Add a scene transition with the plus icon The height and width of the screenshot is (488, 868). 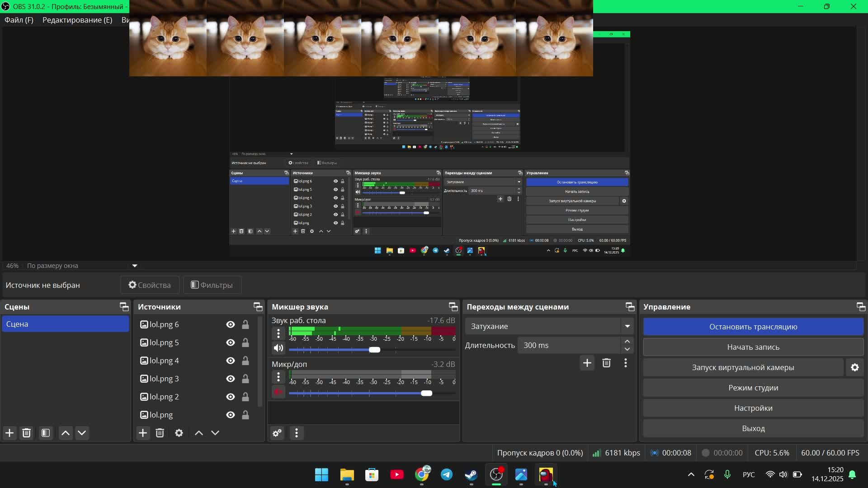click(x=587, y=363)
